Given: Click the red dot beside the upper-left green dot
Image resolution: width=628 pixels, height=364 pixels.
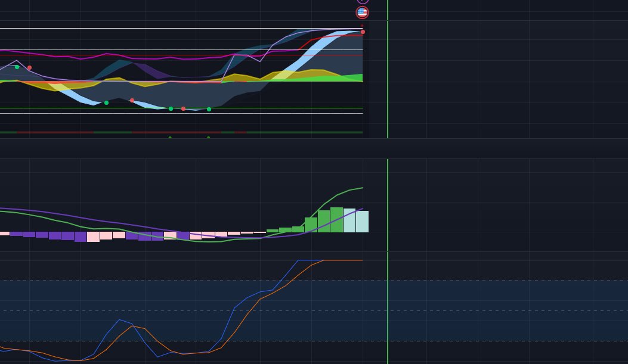Looking at the screenshot, I should pos(30,67).
